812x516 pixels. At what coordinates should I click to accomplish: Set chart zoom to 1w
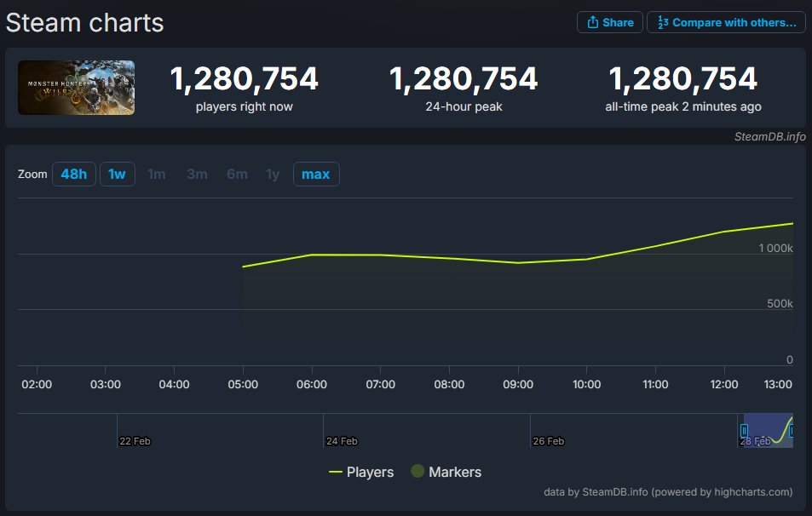coord(117,174)
